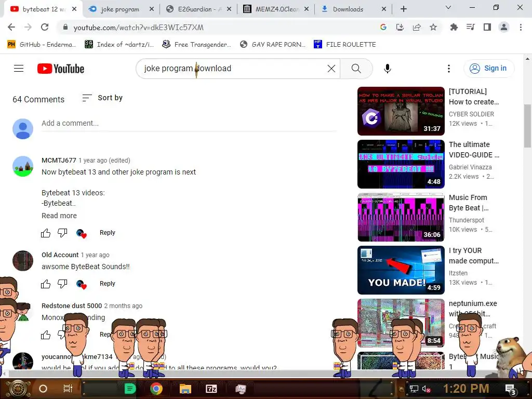Open YouTube settings three dots
Viewport: 532px width, 399px height.
[448, 69]
